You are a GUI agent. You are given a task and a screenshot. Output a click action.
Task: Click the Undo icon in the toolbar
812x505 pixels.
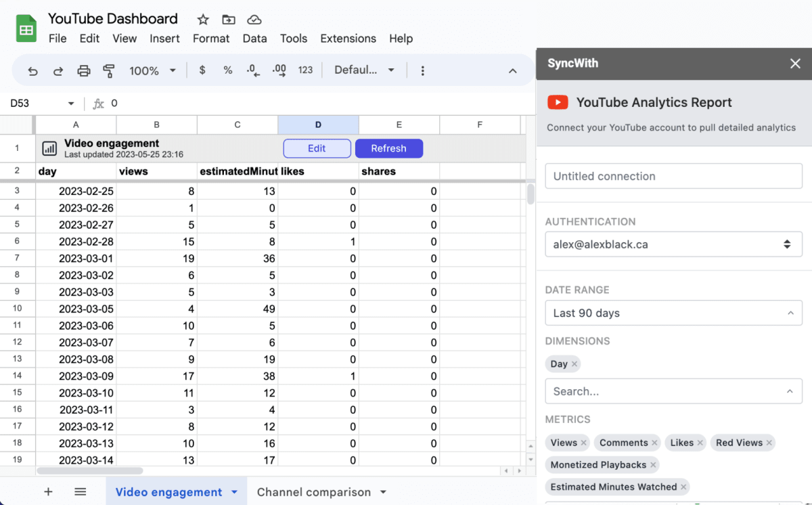coord(33,70)
